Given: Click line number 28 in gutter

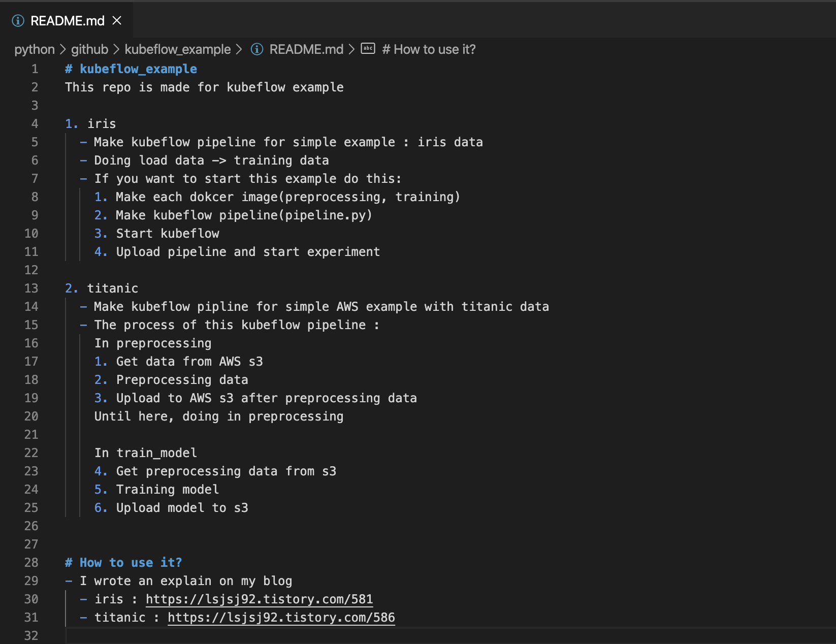Looking at the screenshot, I should tap(31, 563).
